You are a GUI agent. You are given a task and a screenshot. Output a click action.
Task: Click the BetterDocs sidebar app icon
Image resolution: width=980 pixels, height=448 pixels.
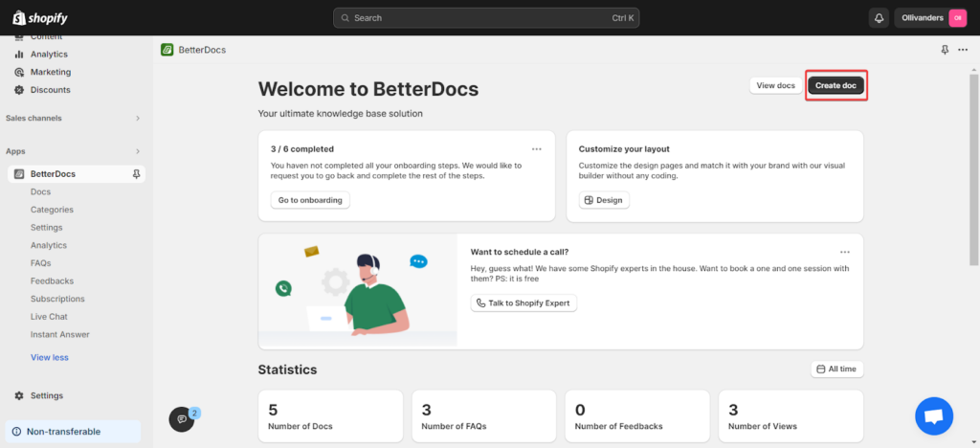tap(19, 173)
